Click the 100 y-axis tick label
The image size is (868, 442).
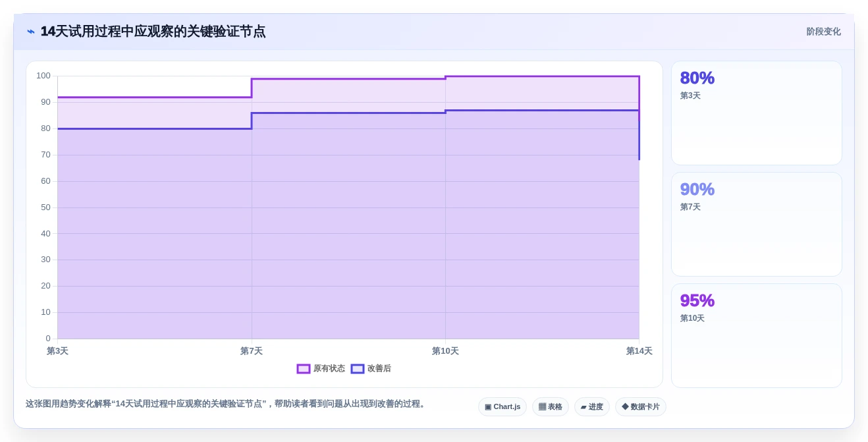43,76
